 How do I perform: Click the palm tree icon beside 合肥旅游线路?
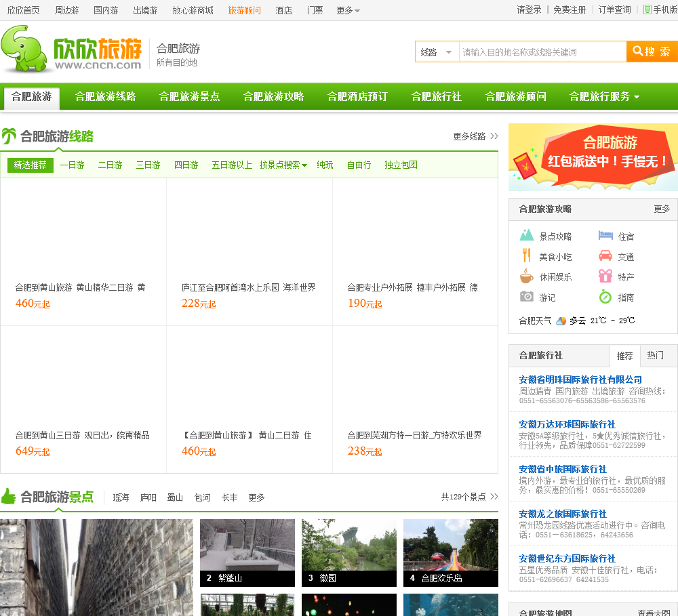tap(9, 136)
